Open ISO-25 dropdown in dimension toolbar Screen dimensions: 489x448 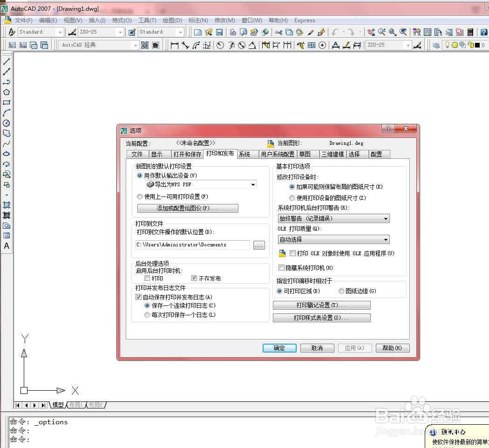388,45
